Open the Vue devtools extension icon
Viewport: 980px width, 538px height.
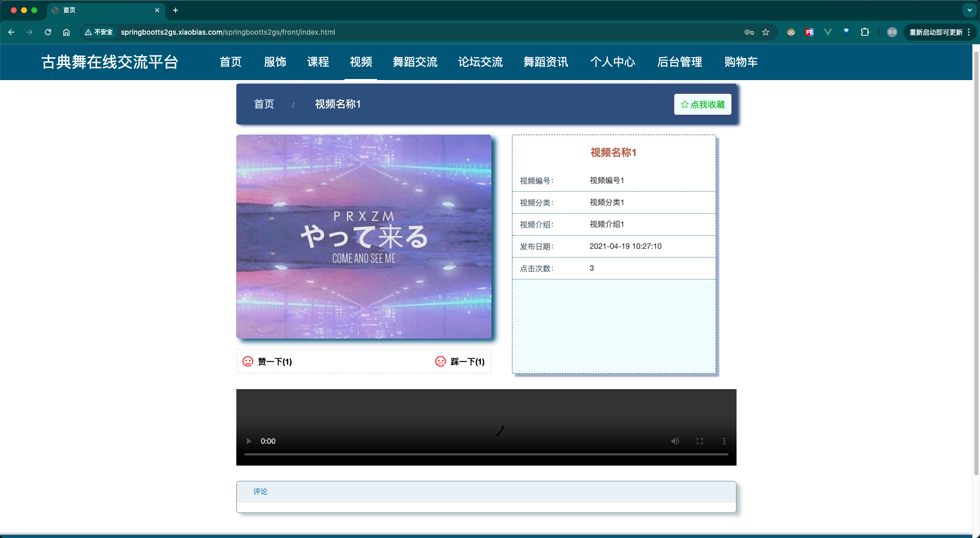tap(828, 32)
